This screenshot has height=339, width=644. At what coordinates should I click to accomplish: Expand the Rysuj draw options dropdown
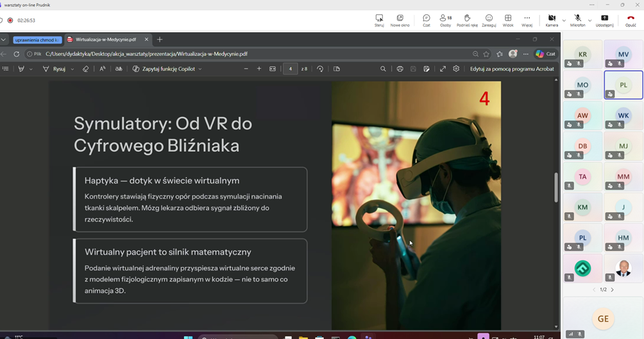point(72,69)
